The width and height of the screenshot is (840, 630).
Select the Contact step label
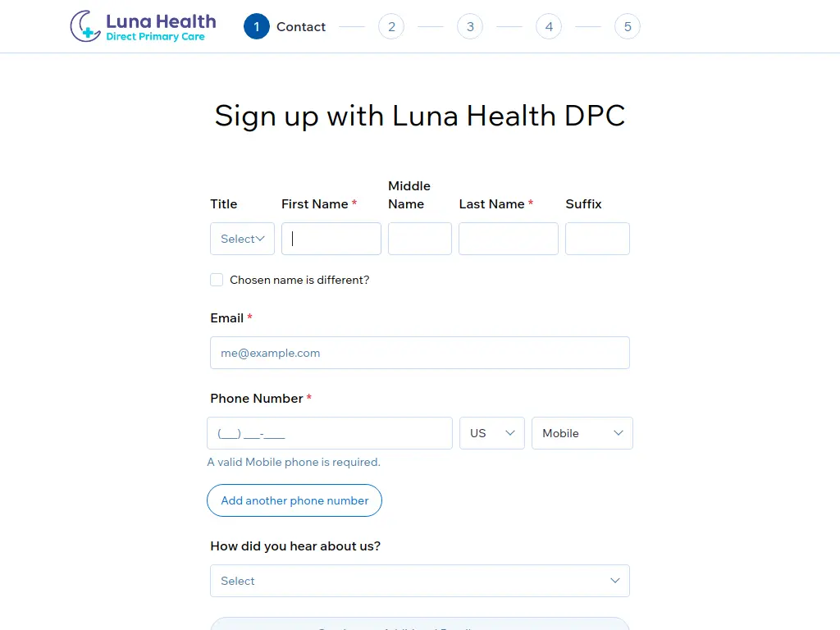point(301,26)
